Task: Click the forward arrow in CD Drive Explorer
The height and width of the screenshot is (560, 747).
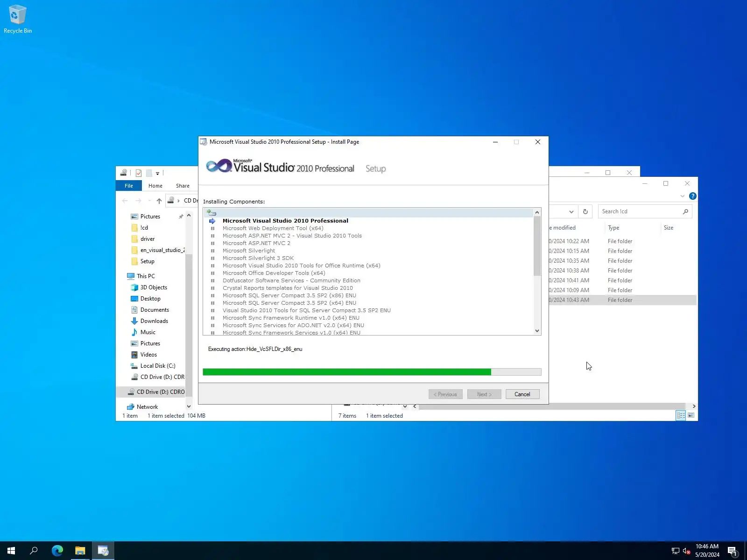Action: pyautogui.click(x=138, y=201)
